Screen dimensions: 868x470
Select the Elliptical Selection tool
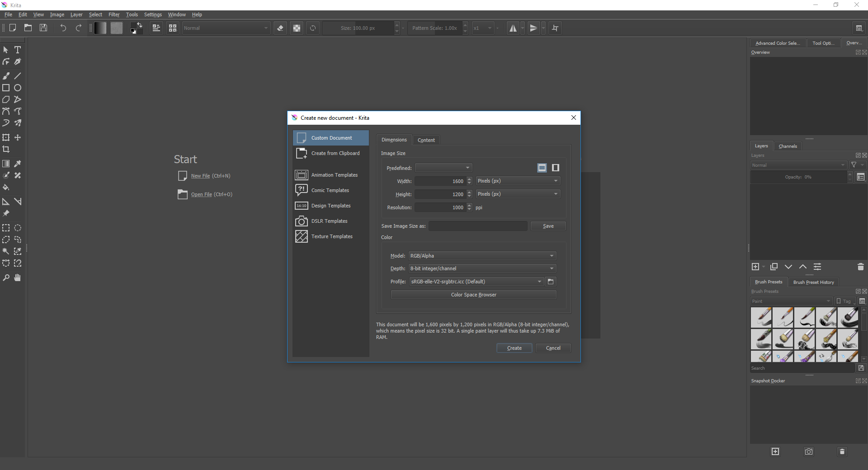[18, 228]
